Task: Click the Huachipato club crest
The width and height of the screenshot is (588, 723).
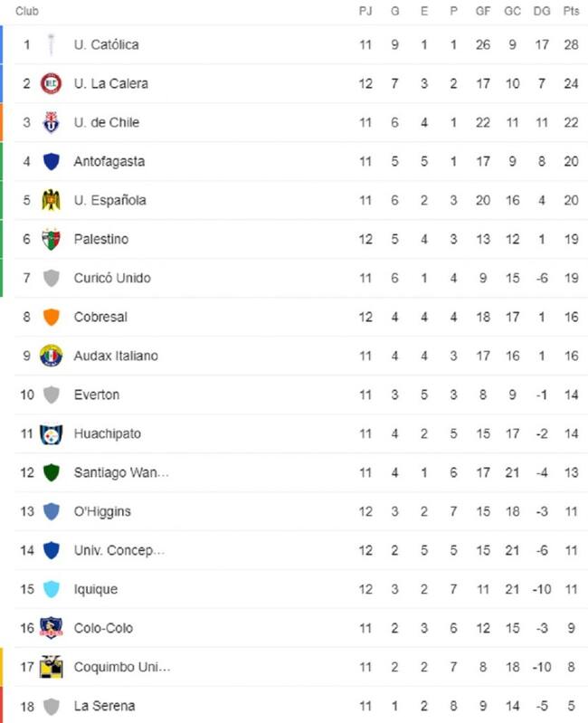Action: 52,433
